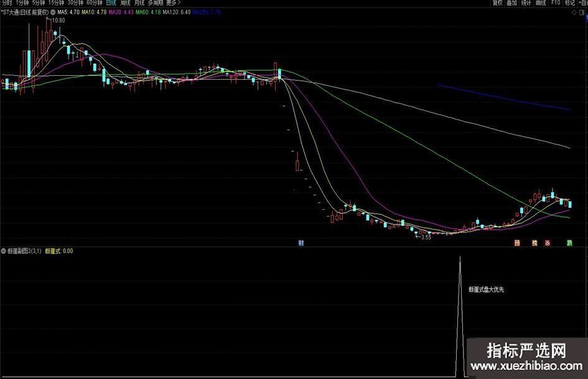Click the 10.80 high price label
The image size is (588, 379).
(58, 21)
